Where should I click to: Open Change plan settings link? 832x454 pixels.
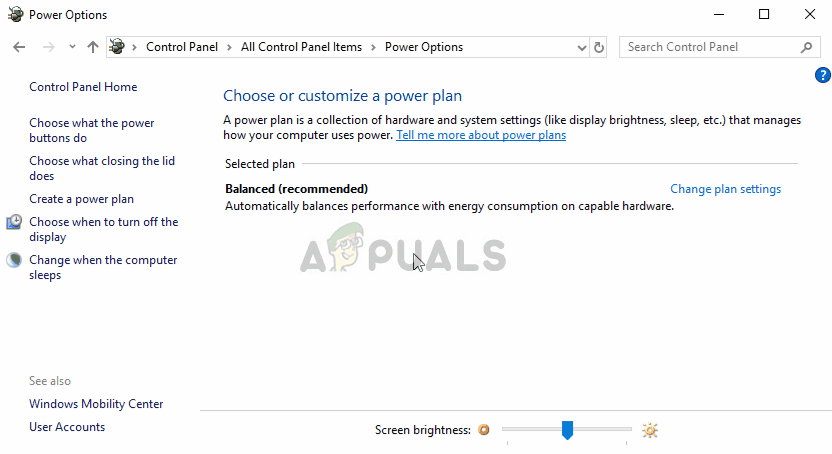click(725, 189)
